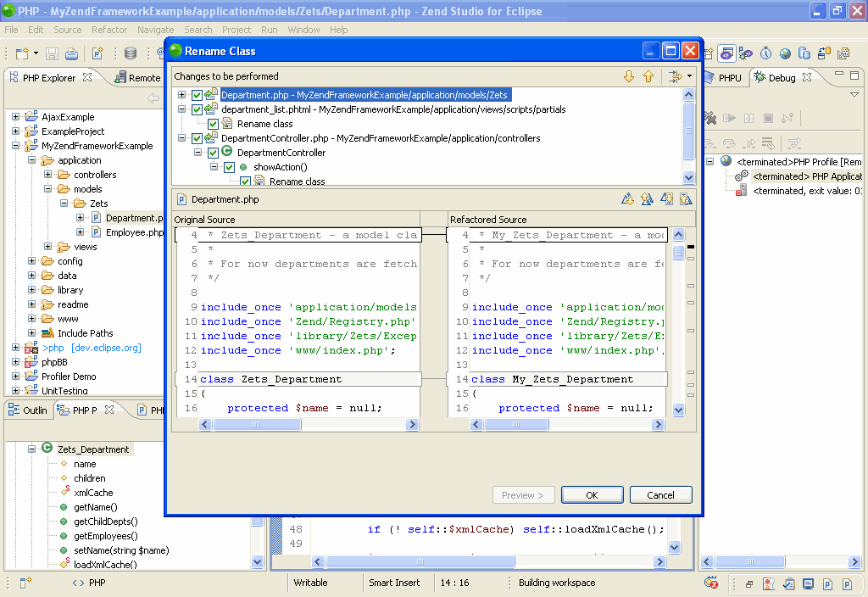Click the view menu triangle in Debug panel
This screenshot has width=868, height=597.
[854, 95]
